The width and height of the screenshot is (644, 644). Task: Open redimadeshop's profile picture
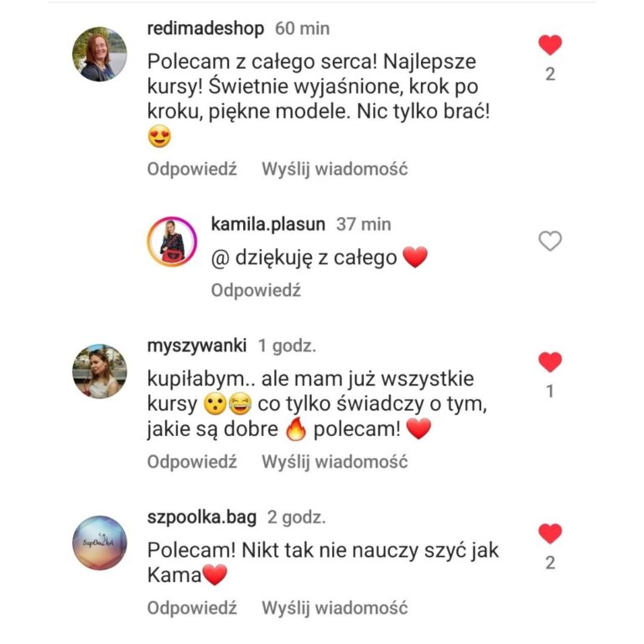click(100, 55)
